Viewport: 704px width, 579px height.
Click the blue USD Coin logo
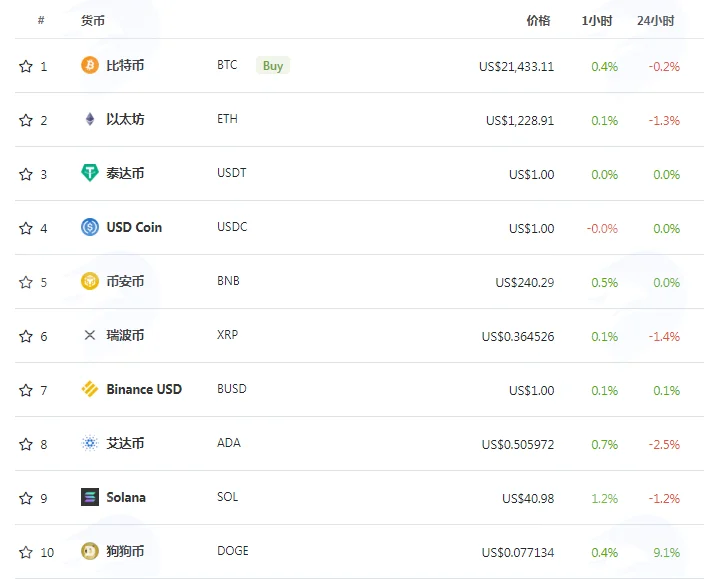coord(90,227)
